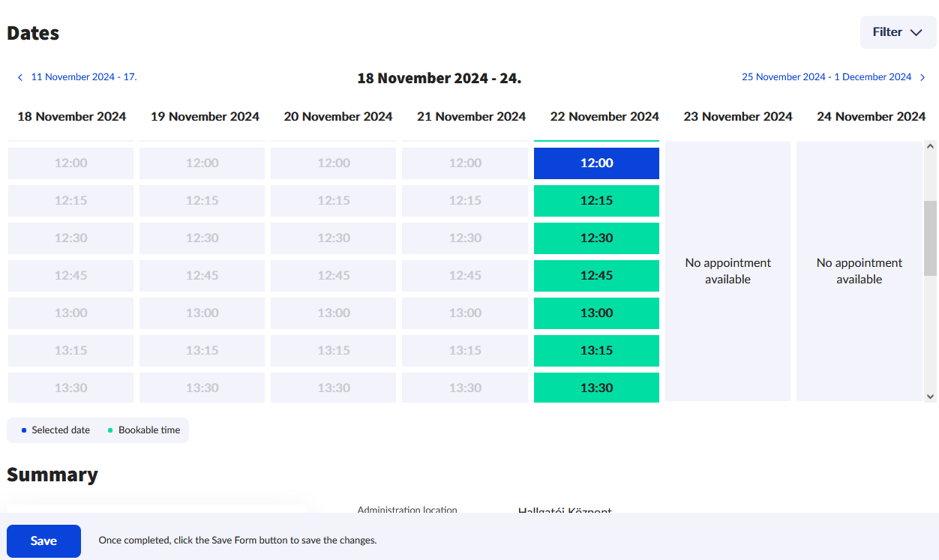Select the 12:00 slot on 22 November
The width and height of the screenshot is (939, 560).
pyautogui.click(x=596, y=163)
